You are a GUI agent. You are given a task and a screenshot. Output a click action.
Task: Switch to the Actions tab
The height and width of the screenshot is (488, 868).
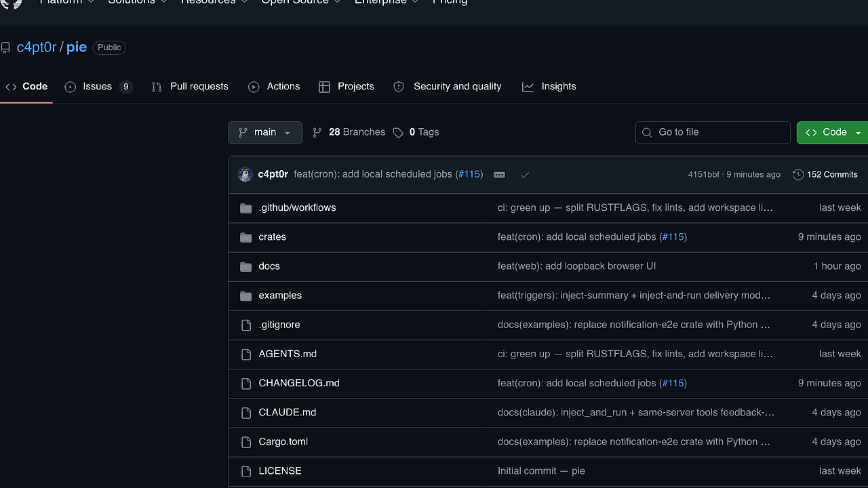[274, 87]
